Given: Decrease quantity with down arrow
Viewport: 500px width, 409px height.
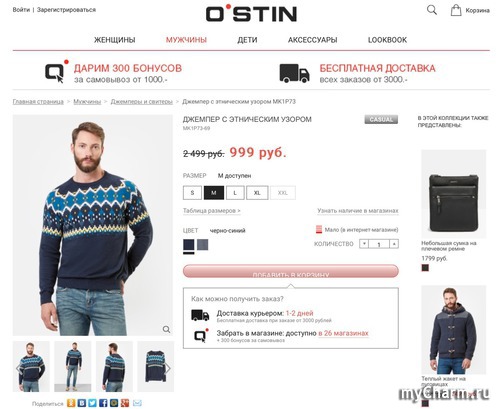Looking at the screenshot, I should pos(364,244).
